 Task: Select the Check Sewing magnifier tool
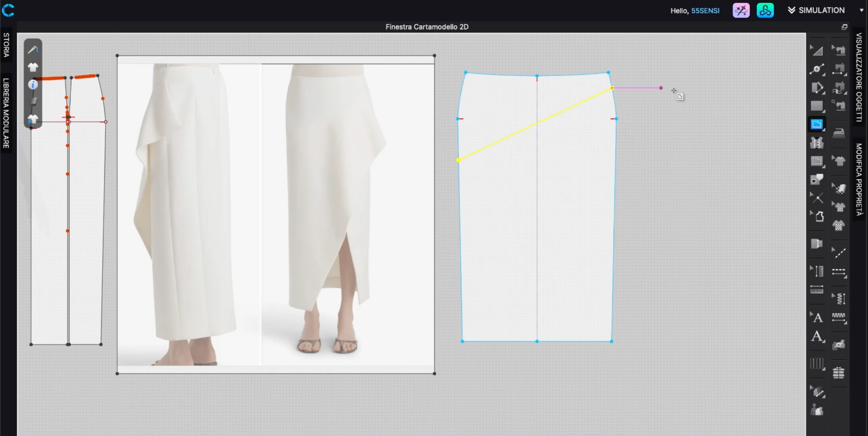(x=839, y=106)
